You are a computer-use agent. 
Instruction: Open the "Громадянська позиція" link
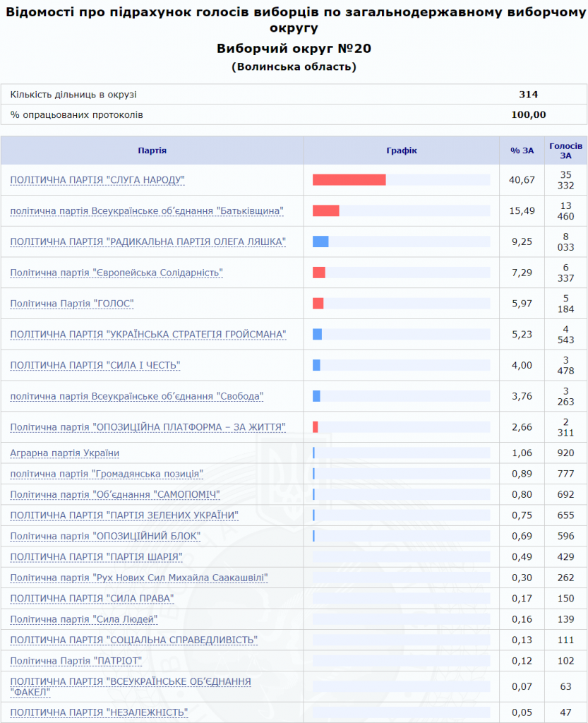[107, 473]
